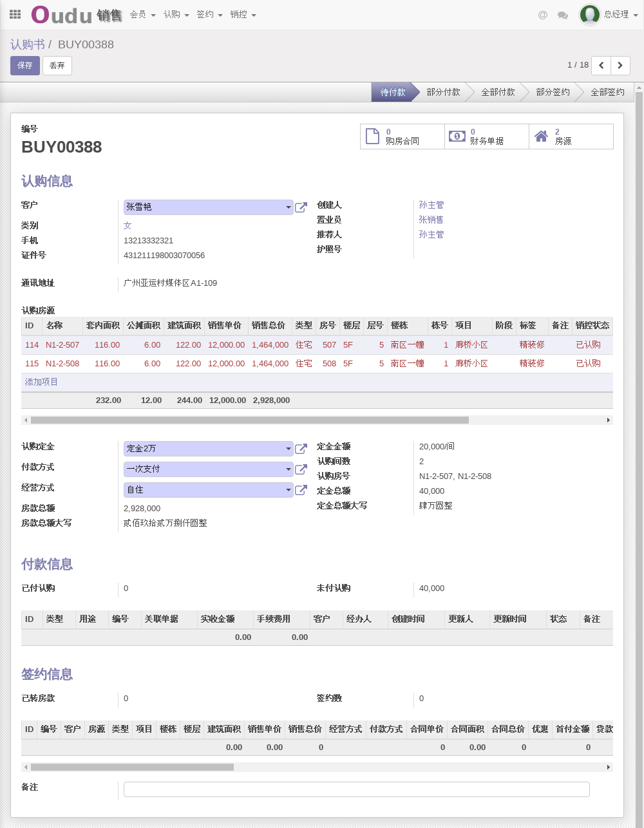The width and height of the screenshot is (644, 828).
Task: Open the 销控 menu
Action: [x=243, y=15]
